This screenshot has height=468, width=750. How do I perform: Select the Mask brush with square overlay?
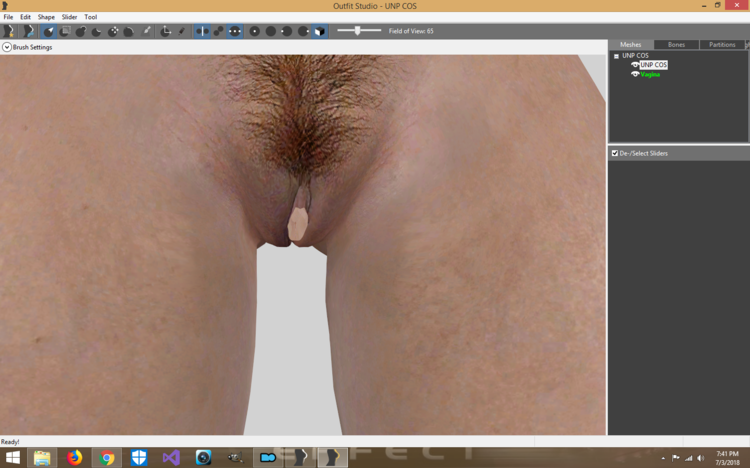(65, 32)
